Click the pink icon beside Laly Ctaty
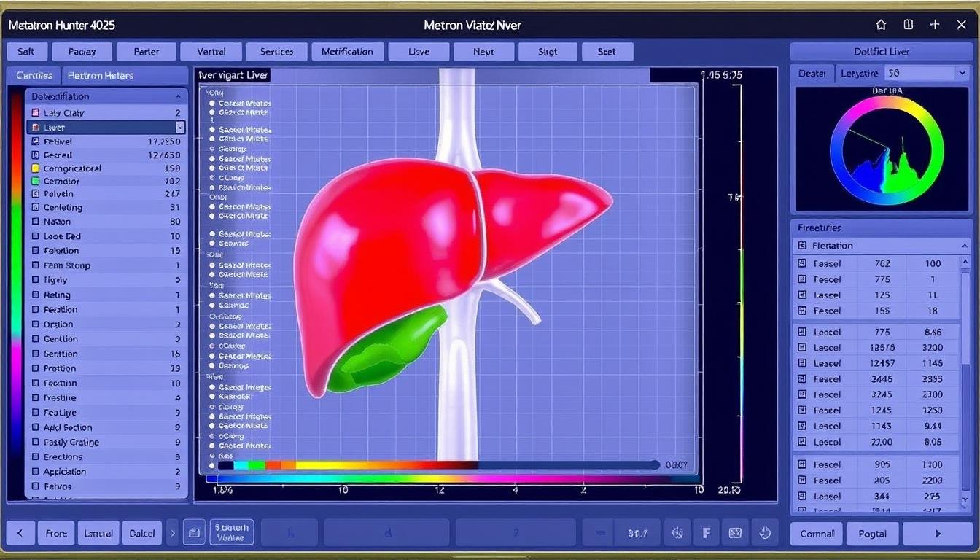The image size is (980, 560). (36, 113)
